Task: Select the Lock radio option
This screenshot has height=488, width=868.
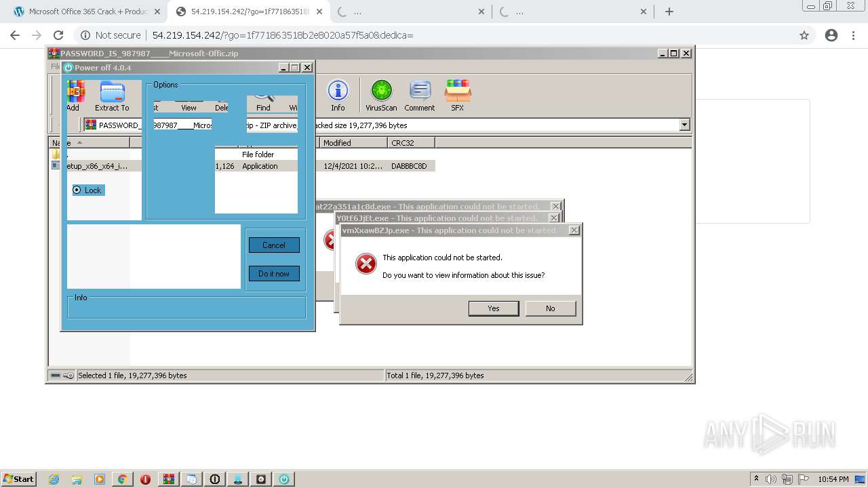Action: [x=87, y=190]
